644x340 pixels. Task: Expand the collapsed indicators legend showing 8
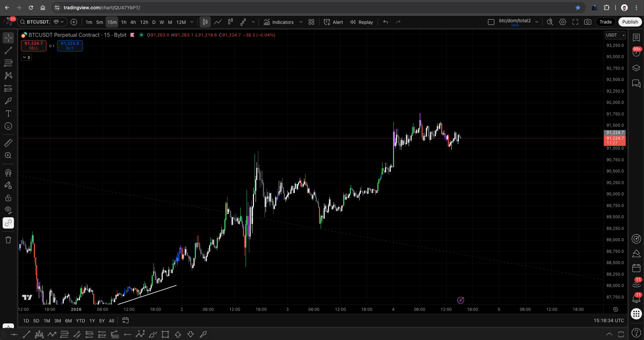click(26, 57)
